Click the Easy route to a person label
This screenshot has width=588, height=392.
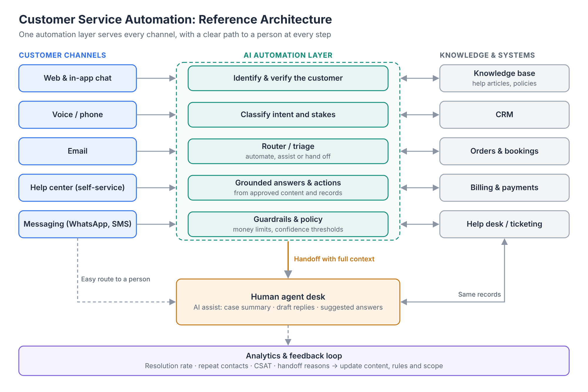(x=116, y=279)
